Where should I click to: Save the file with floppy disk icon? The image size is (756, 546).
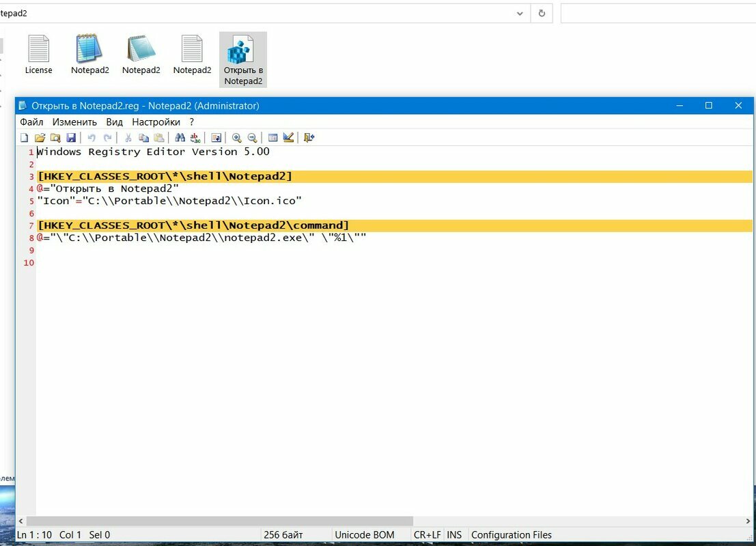pyautogui.click(x=71, y=138)
